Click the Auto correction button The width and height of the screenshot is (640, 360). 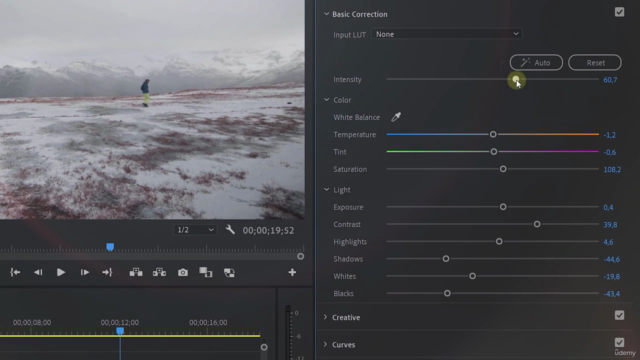[x=536, y=62]
